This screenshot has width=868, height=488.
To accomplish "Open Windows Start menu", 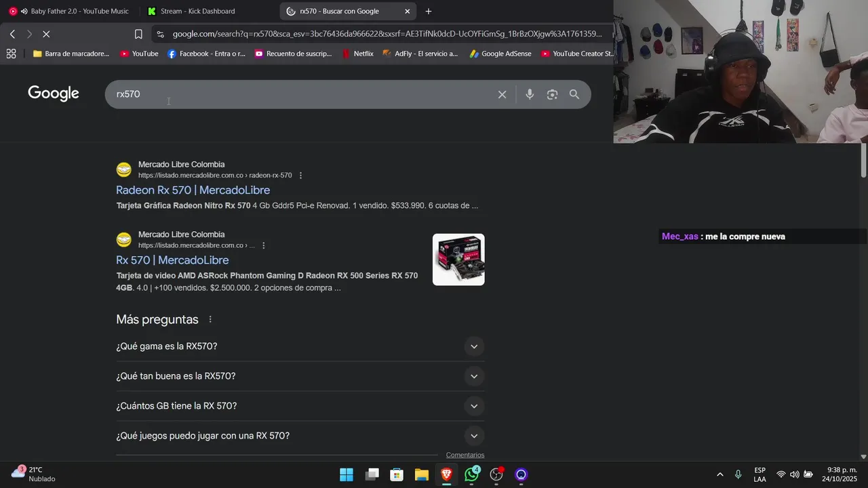I will click(347, 474).
